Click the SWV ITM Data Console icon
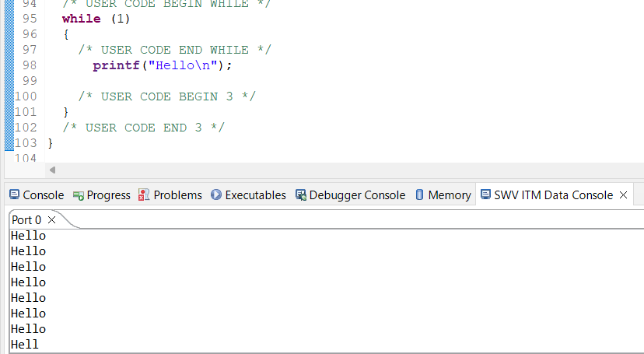644x354 pixels. tap(485, 195)
